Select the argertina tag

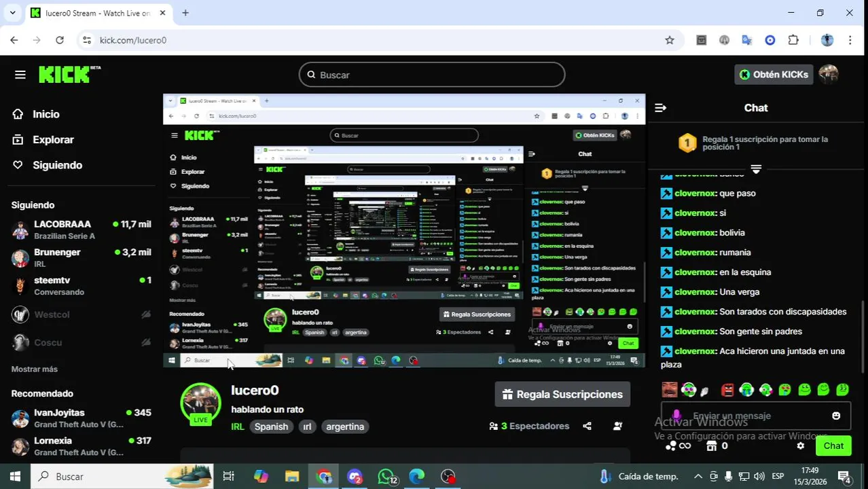click(x=345, y=427)
